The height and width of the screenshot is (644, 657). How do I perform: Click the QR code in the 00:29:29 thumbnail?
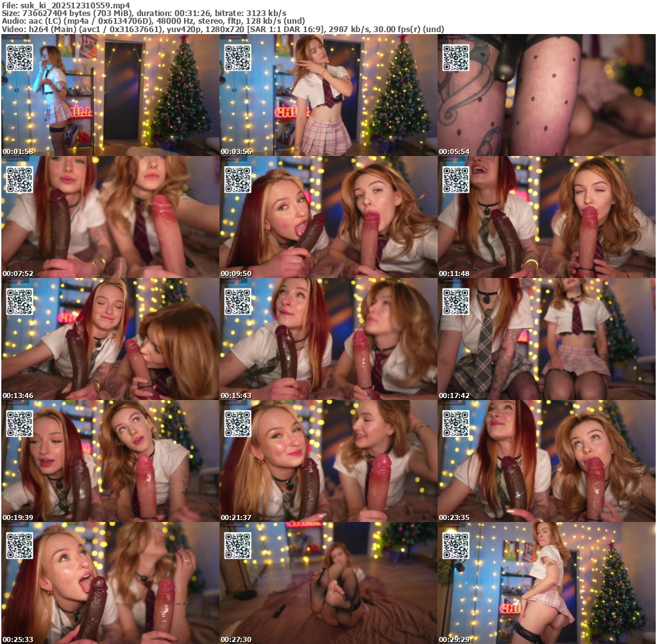click(456, 546)
